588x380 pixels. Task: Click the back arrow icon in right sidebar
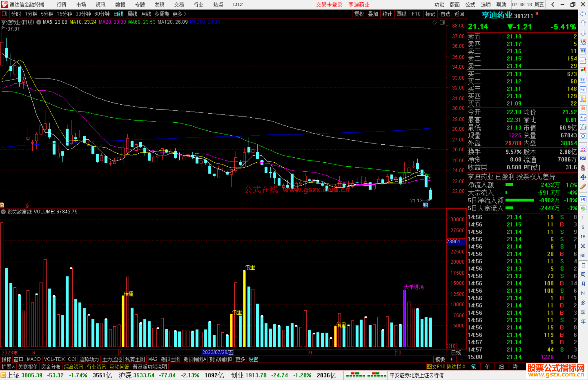click(583, 14)
